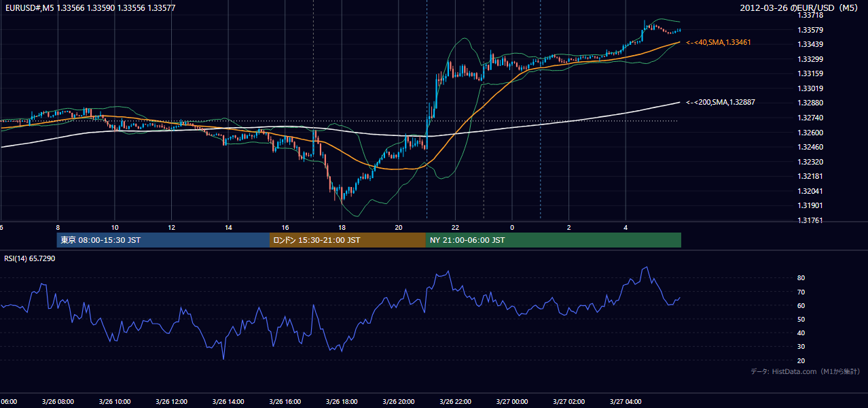868x408 pixels.
Task: Click the 3/26 20:00 date label
Action: [x=399, y=401]
